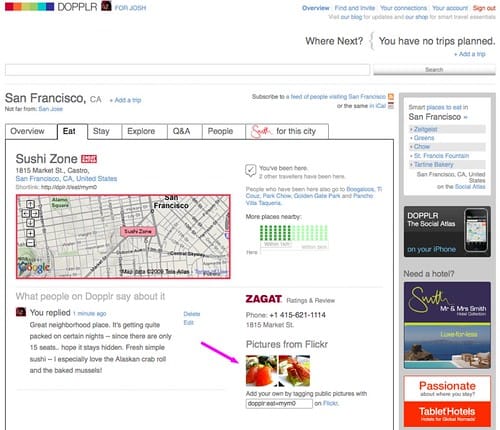The image size is (500, 430).
Task: Toggle the You've been here checkbox
Action: coord(250,170)
